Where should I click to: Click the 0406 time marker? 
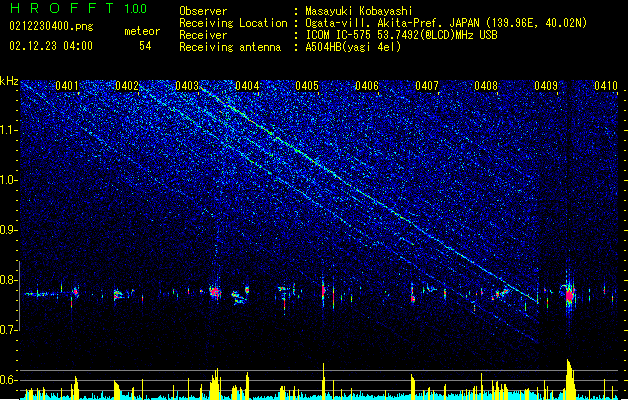367,86
